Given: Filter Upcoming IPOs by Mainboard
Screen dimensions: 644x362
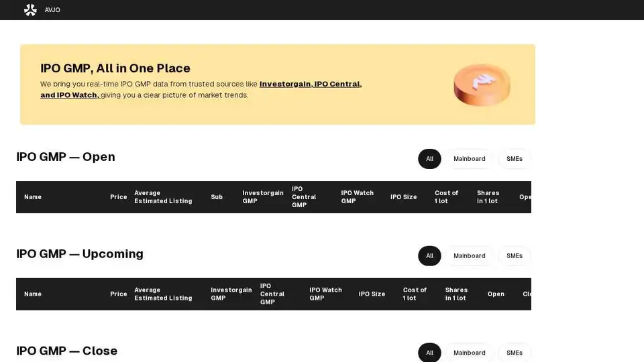Looking at the screenshot, I should click(x=469, y=256).
